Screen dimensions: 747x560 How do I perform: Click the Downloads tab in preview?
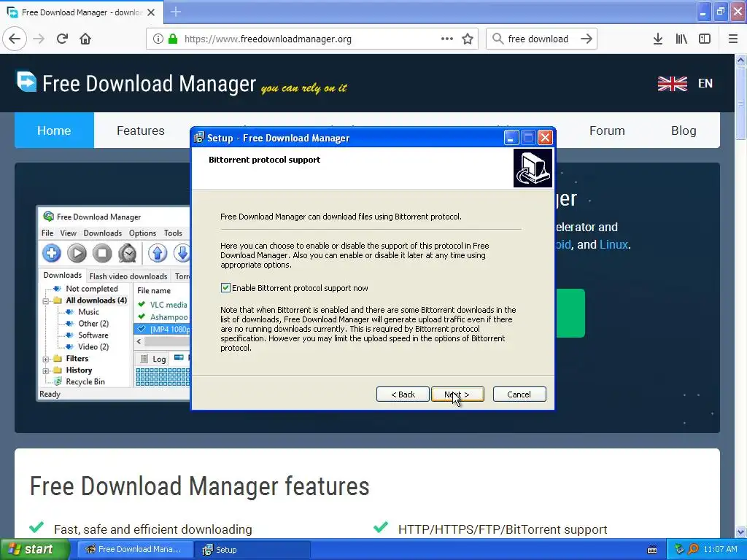63,275
